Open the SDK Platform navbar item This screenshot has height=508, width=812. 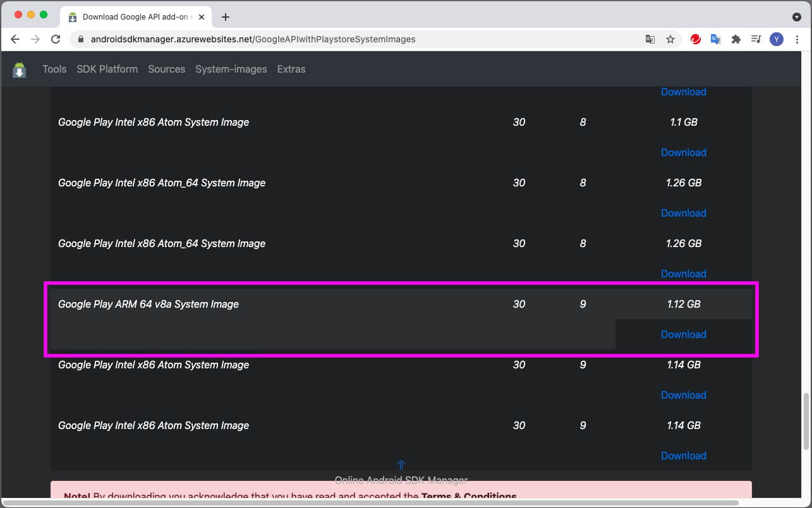pyautogui.click(x=107, y=70)
